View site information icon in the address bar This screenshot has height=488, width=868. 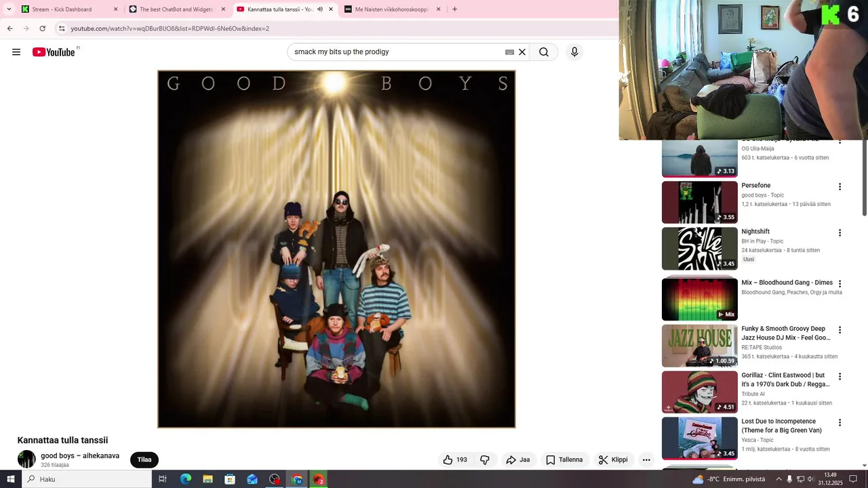click(x=62, y=28)
